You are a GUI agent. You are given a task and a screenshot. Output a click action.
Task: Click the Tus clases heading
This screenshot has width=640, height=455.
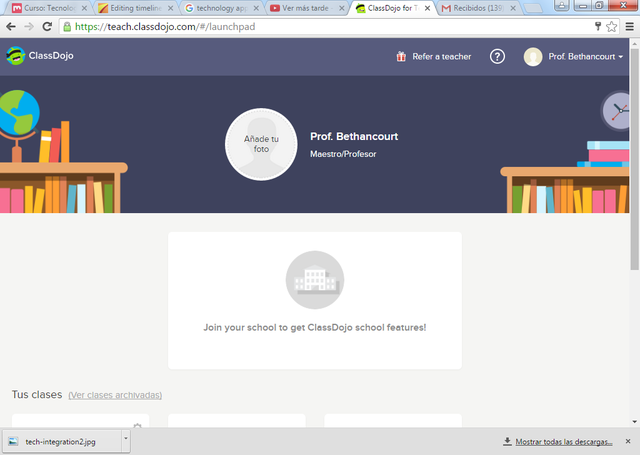pos(37,395)
